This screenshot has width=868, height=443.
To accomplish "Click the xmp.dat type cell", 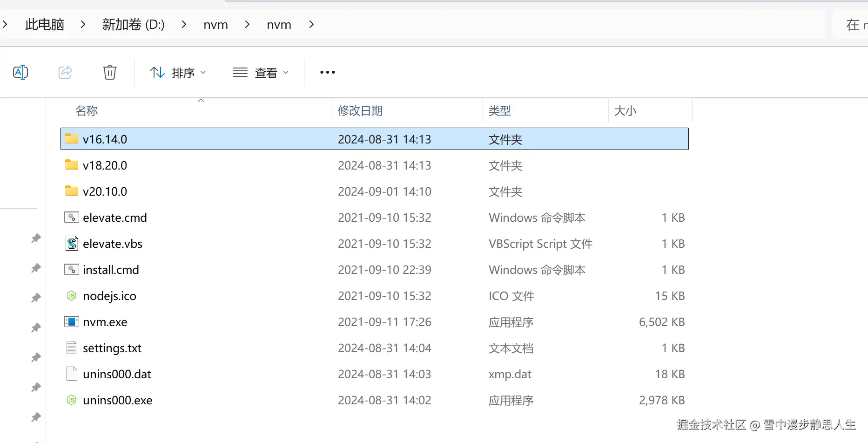I will [x=510, y=374].
